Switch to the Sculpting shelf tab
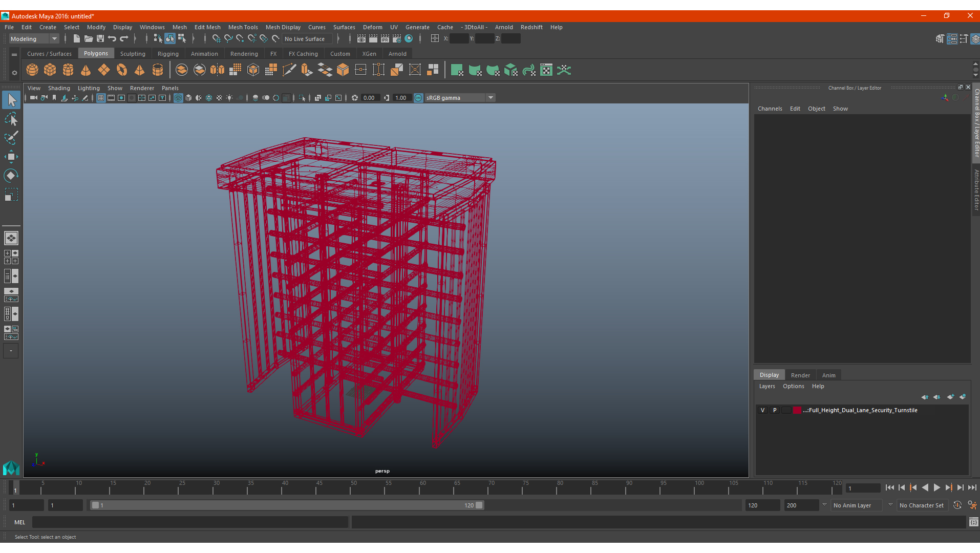This screenshot has width=980, height=553. (133, 54)
